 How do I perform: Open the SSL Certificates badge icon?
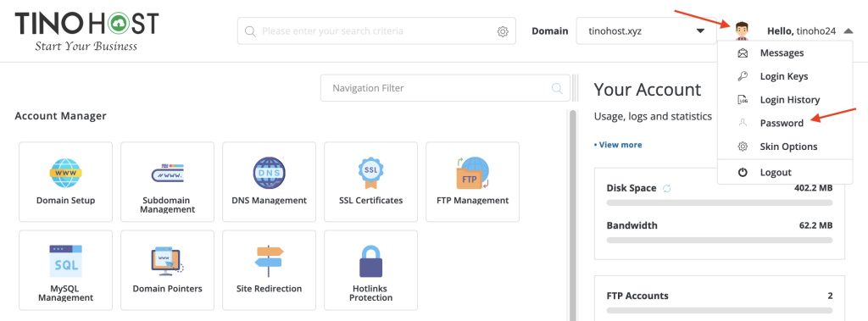point(371,173)
